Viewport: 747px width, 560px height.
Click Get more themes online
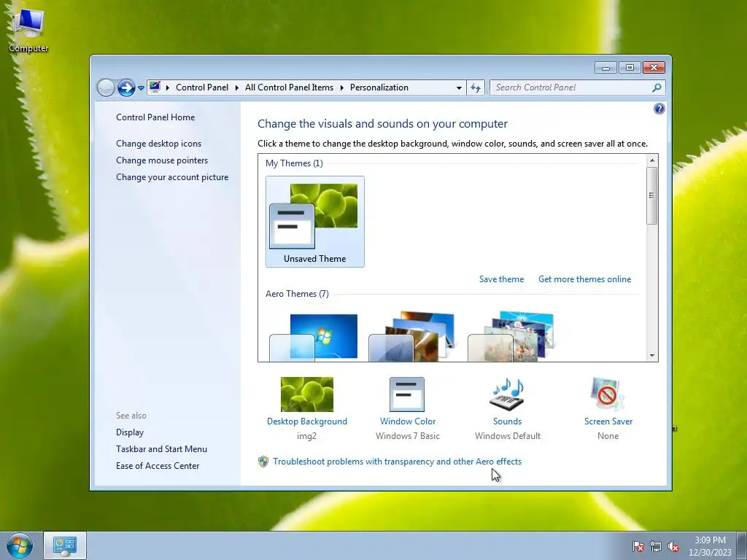pos(584,279)
